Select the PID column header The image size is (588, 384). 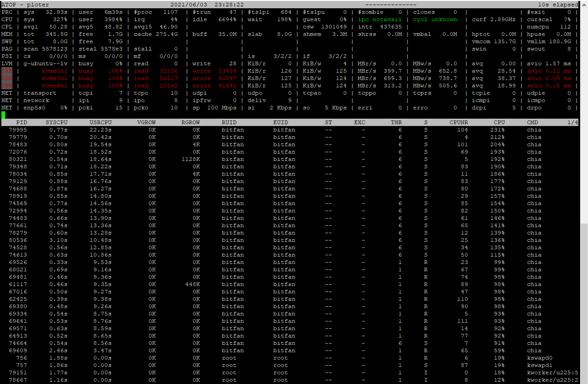pos(22,122)
